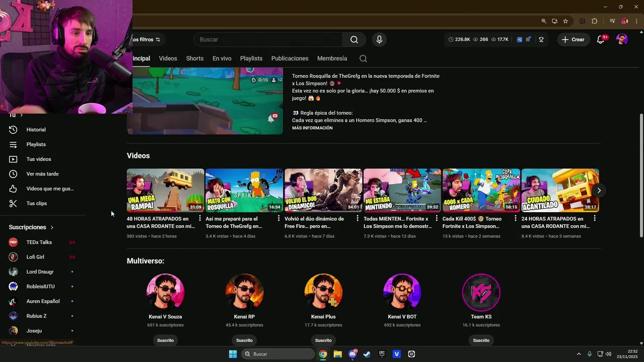The width and height of the screenshot is (644, 362).
Task: Click the Crear button
Action: (573, 40)
